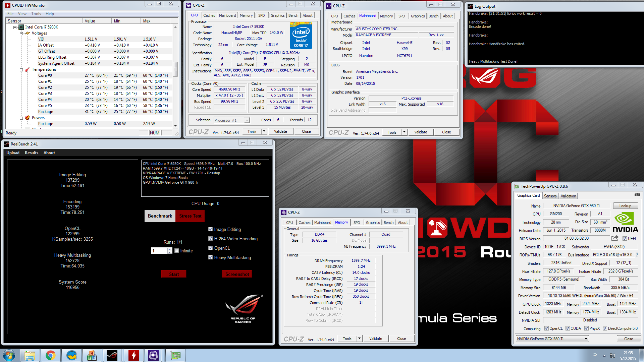This screenshot has height=362, width=644.
Task: Switch to RealBench via ROG taskbar icon
Action: point(112,355)
